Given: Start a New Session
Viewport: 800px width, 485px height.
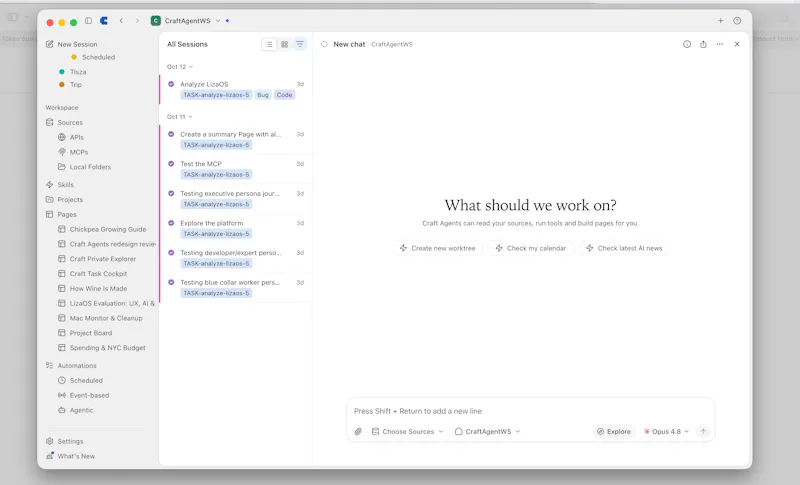Looking at the screenshot, I should click(x=71, y=44).
